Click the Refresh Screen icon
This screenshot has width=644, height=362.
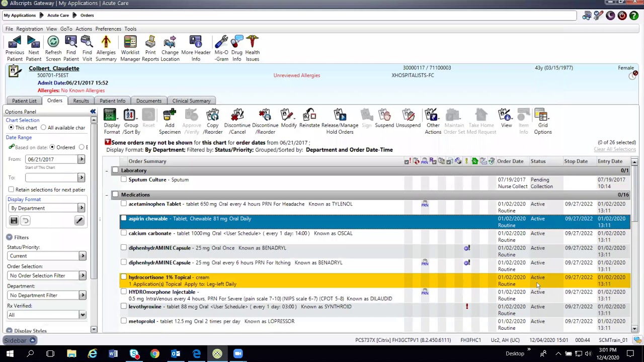pyautogui.click(x=53, y=48)
